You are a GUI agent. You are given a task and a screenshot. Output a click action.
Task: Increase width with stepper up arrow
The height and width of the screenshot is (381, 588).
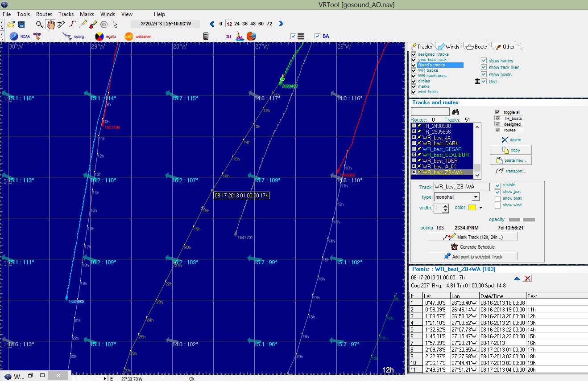click(445, 205)
